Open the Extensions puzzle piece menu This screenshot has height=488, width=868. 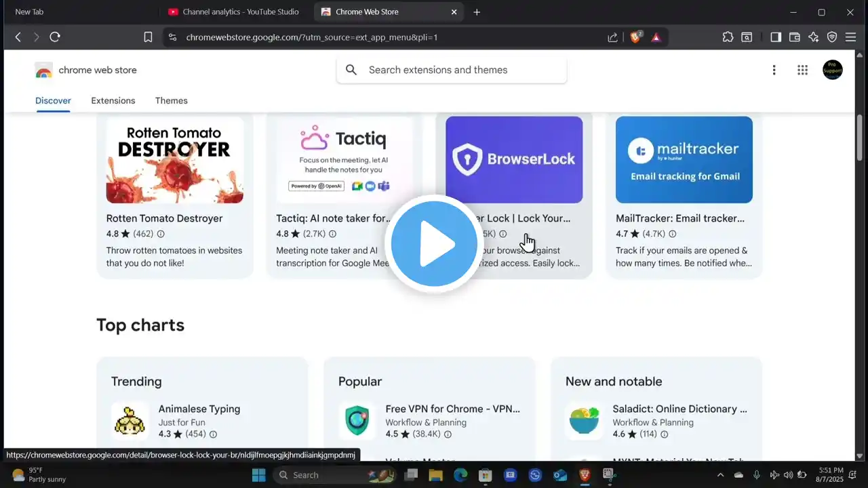point(728,37)
